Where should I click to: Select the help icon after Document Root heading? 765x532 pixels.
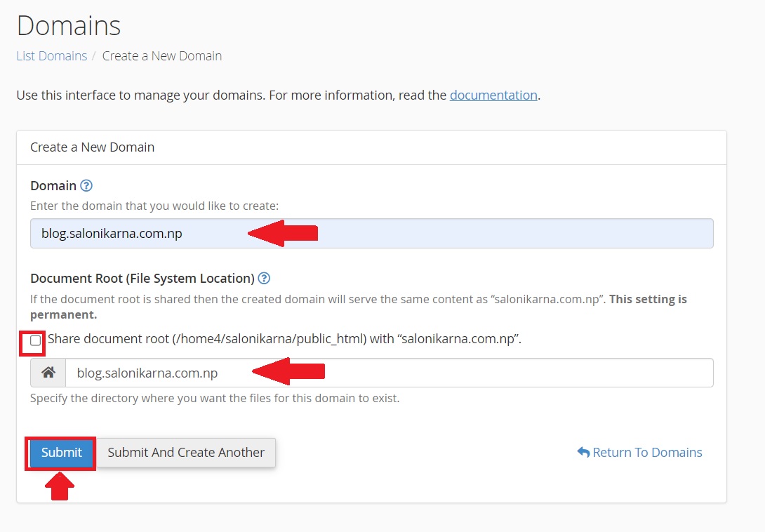(264, 278)
